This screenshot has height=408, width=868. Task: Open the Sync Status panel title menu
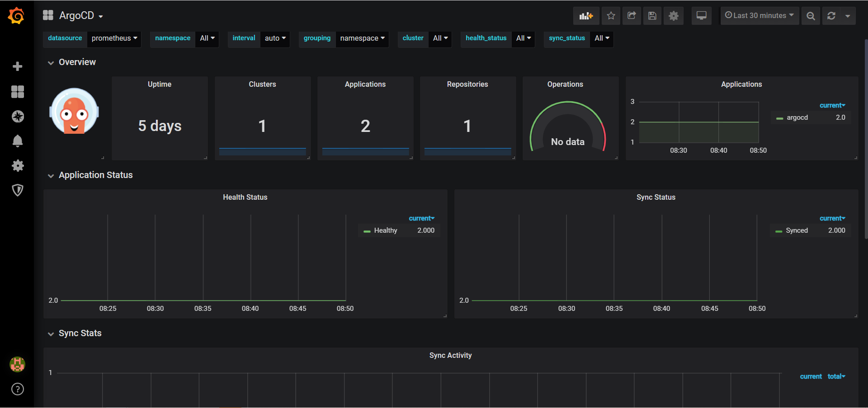[x=656, y=197]
